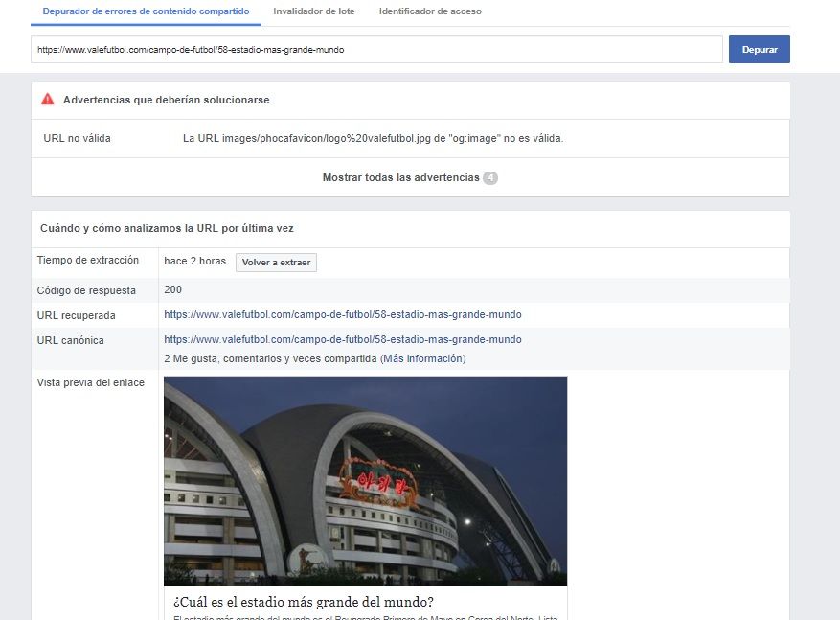Viewport: 840px width, 620px height.
Task: Select the 'Tiempo de extracción' label
Action: 88,260
